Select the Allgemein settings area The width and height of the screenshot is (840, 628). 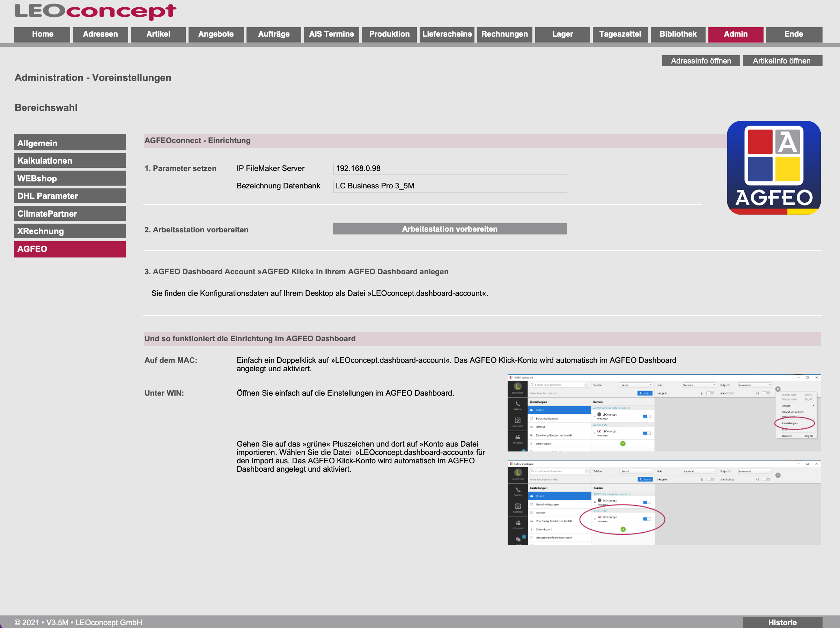pyautogui.click(x=70, y=143)
